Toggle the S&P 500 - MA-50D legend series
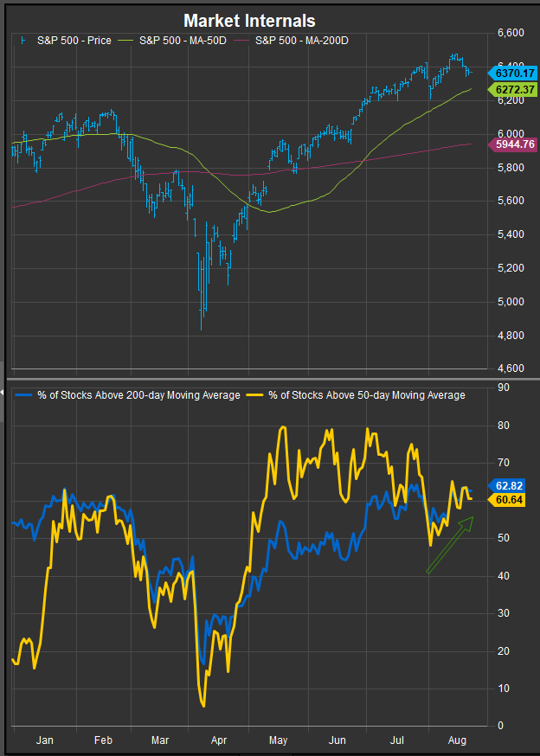 pos(182,40)
